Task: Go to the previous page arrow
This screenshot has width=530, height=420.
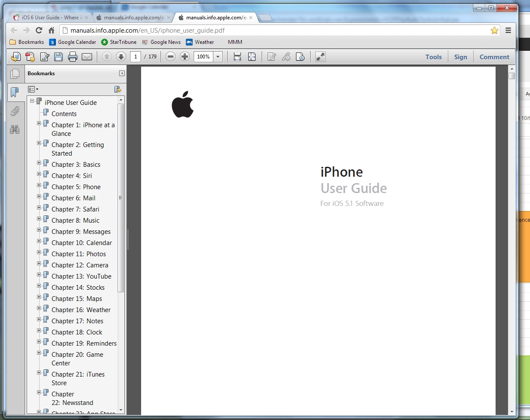Action: coord(107,57)
